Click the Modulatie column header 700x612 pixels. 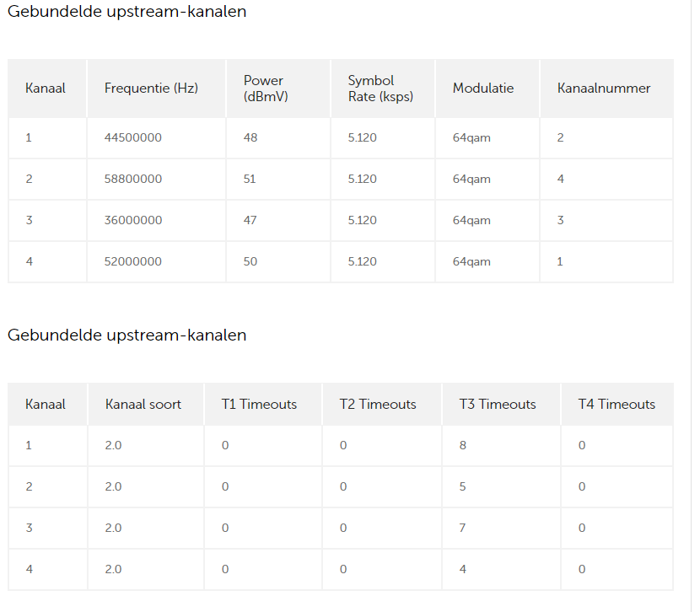483,89
